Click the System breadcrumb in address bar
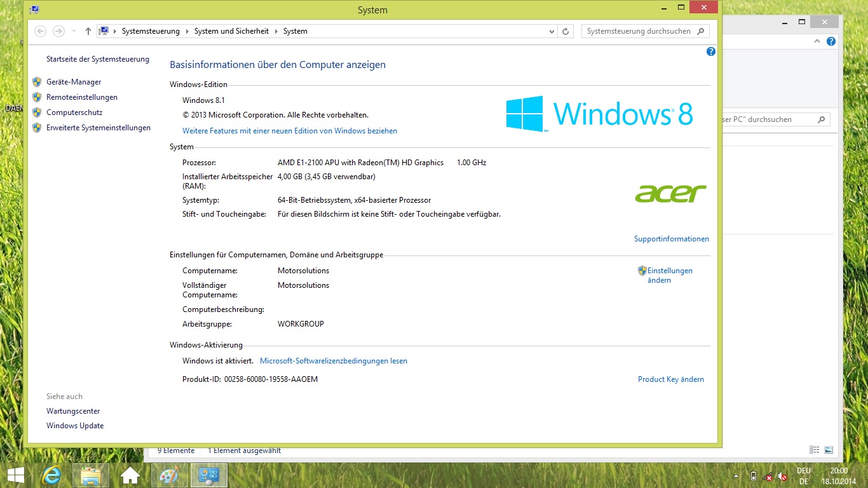The height and width of the screenshot is (488, 868). 295,31
